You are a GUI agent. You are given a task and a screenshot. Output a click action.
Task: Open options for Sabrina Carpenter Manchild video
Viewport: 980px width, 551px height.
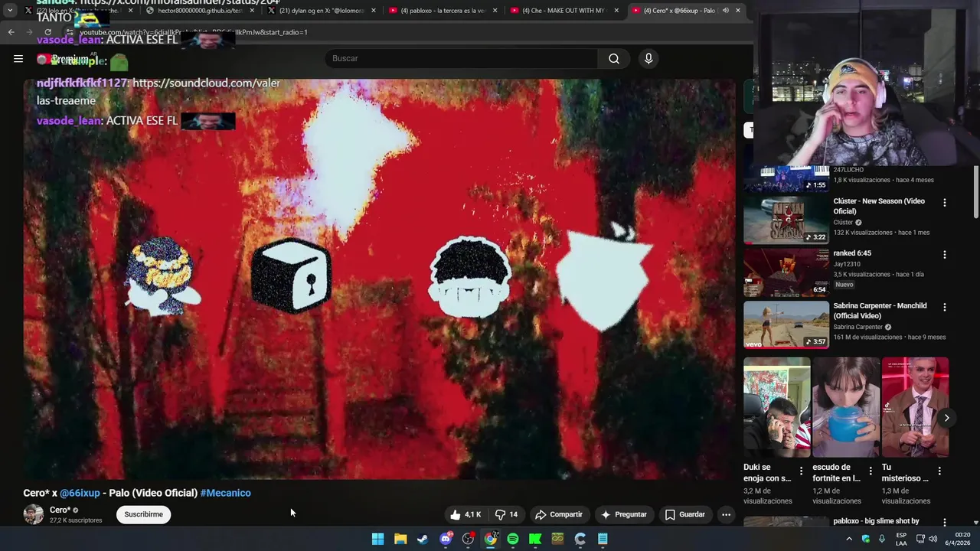(944, 307)
